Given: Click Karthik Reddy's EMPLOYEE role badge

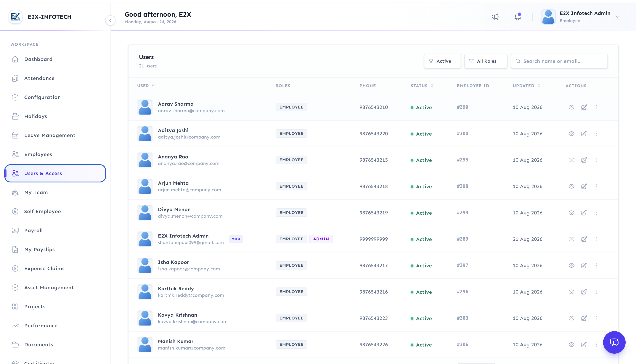Looking at the screenshot, I should (x=291, y=292).
